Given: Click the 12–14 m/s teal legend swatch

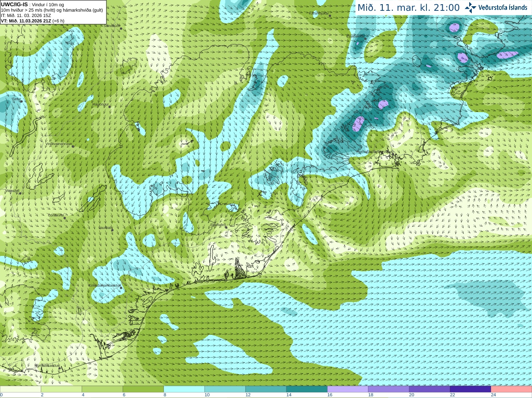Looking at the screenshot, I should pos(266,389).
